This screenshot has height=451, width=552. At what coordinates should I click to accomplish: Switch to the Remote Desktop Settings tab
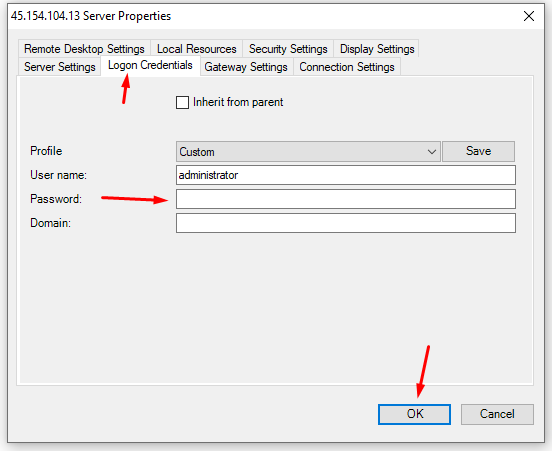[84, 49]
